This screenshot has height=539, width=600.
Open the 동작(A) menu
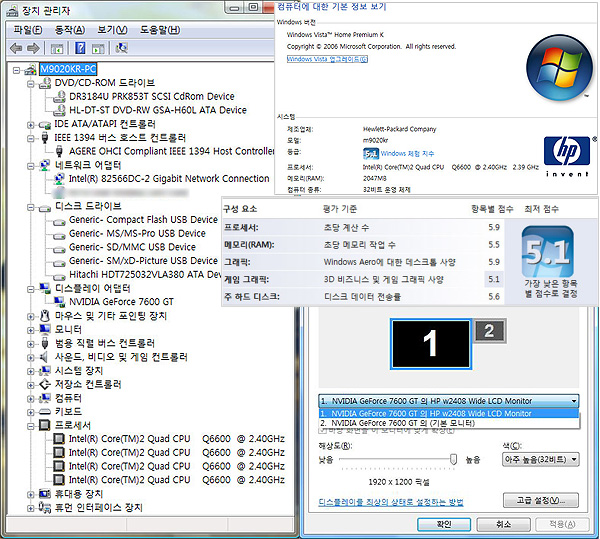point(70,30)
